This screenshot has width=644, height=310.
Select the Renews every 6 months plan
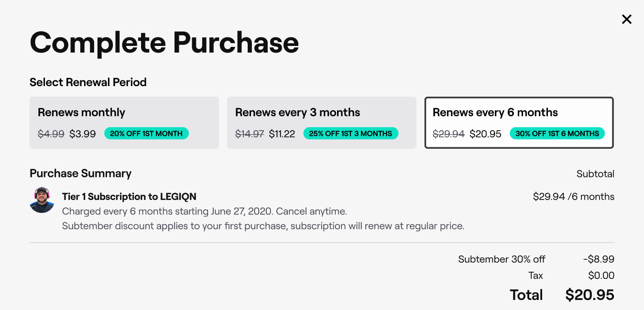click(x=519, y=122)
